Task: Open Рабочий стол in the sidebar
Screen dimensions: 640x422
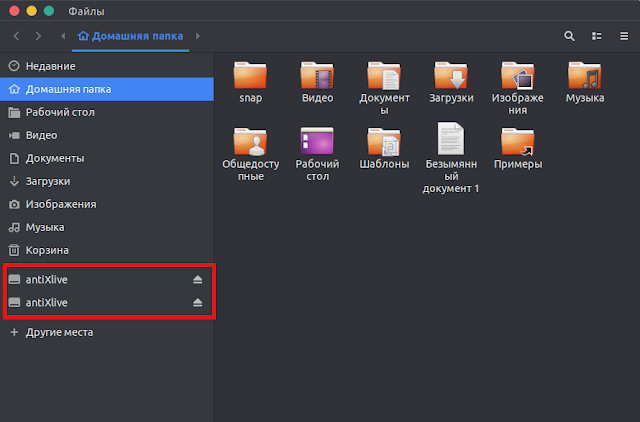Action: [x=107, y=112]
